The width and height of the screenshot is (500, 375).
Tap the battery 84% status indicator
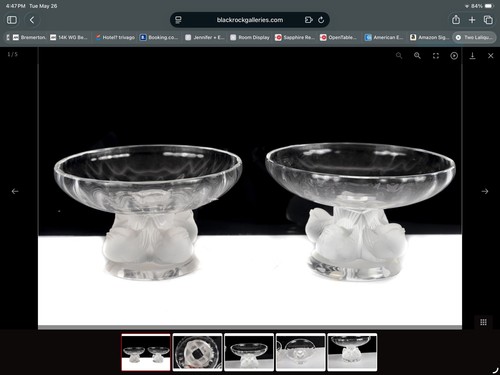482,6
